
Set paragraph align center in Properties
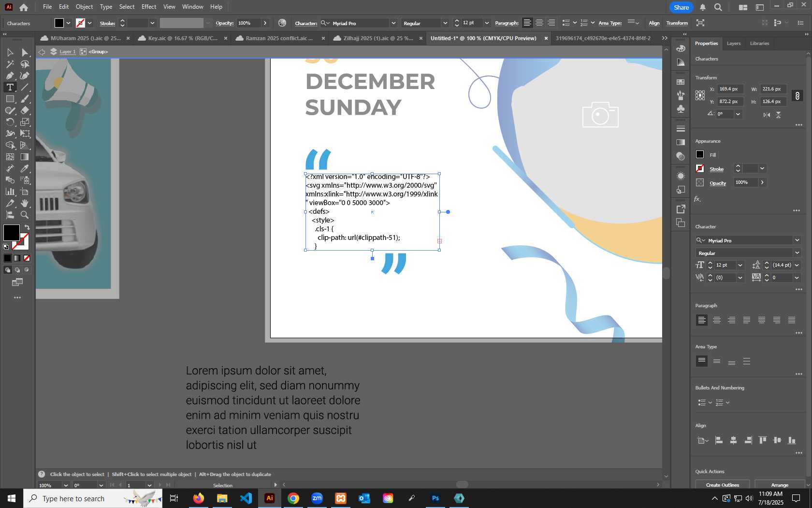coord(717,320)
